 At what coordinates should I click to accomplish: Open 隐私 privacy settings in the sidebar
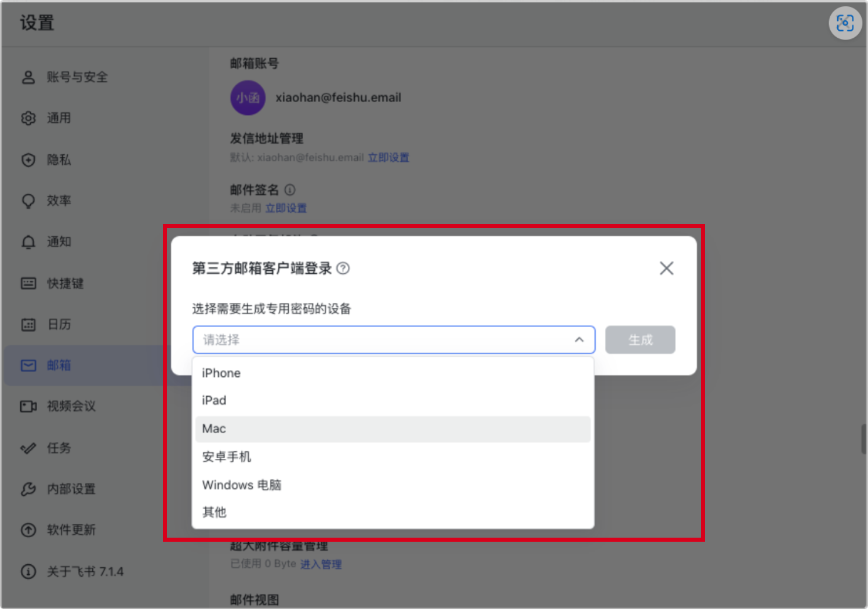point(59,160)
